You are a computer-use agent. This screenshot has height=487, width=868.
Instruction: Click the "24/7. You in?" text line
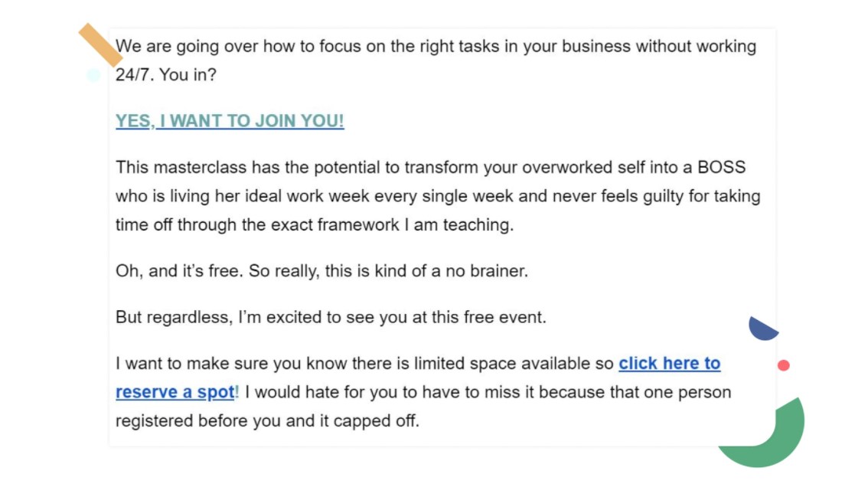click(166, 75)
